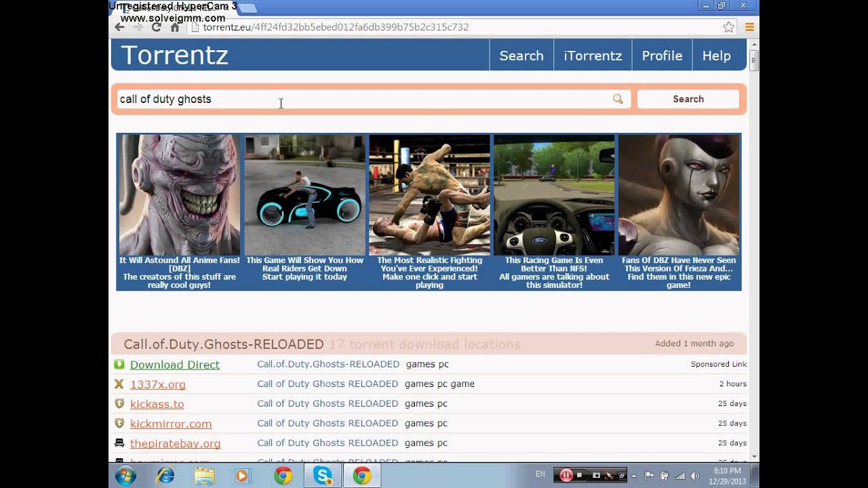Click the '2 hours' age on the 1337x.org row
This screenshot has height=488, width=868.
(733, 384)
